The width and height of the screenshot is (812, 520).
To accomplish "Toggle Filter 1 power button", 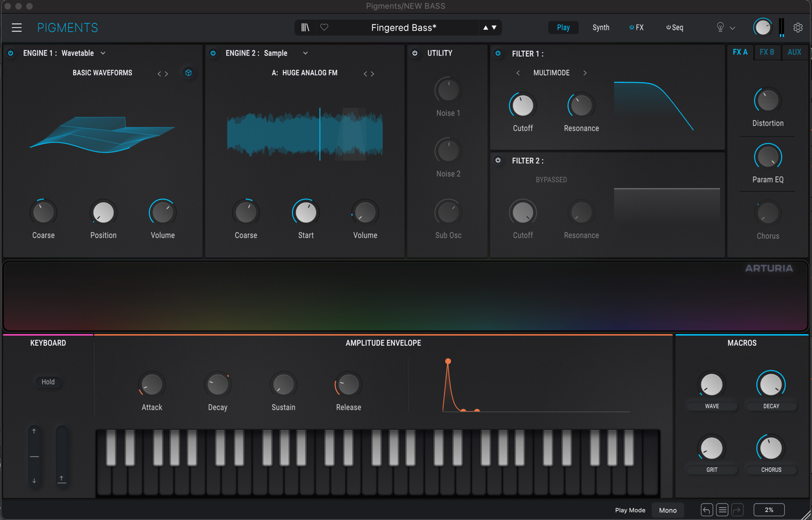I will [x=498, y=53].
